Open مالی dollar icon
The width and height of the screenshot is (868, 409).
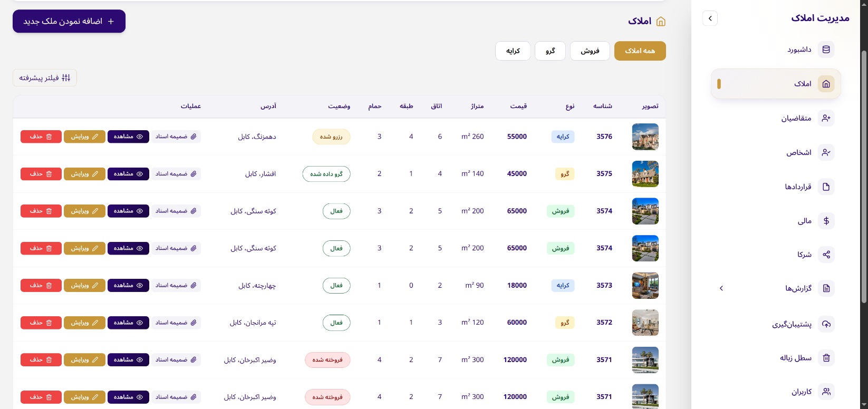pos(826,221)
